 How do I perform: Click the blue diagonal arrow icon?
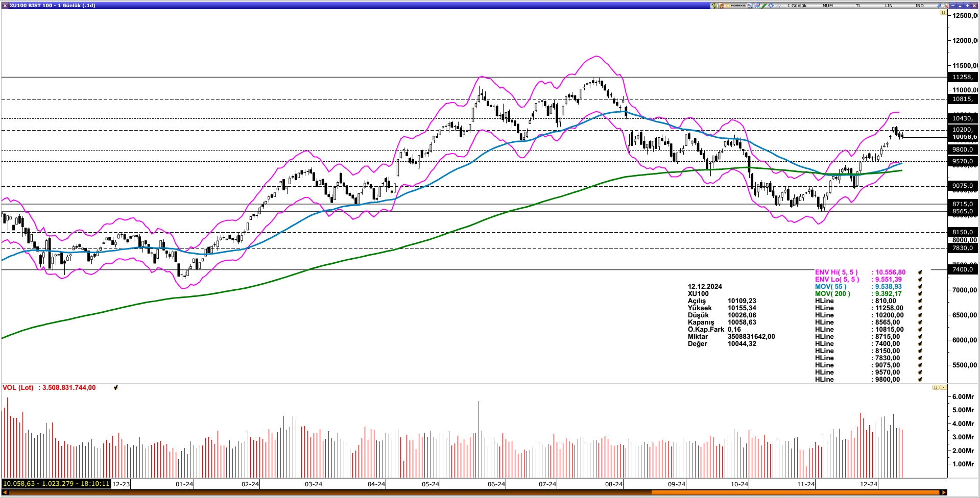tap(939, 6)
